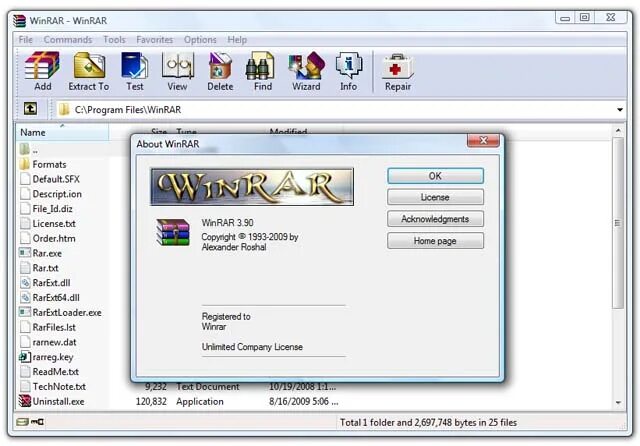Select Order.htm file name
Viewport: 640px width, 446px height.
point(54,238)
